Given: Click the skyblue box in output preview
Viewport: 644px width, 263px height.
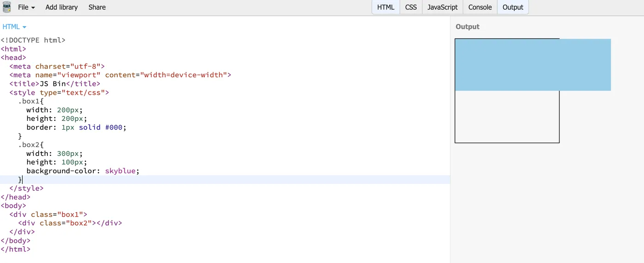Looking at the screenshot, I should (x=533, y=65).
